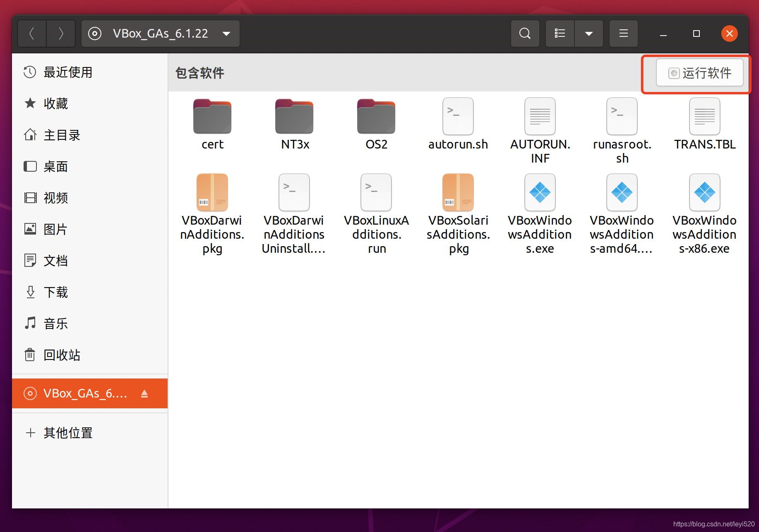Click the 运行软件 button
The height and width of the screenshot is (532, 759).
tap(700, 73)
